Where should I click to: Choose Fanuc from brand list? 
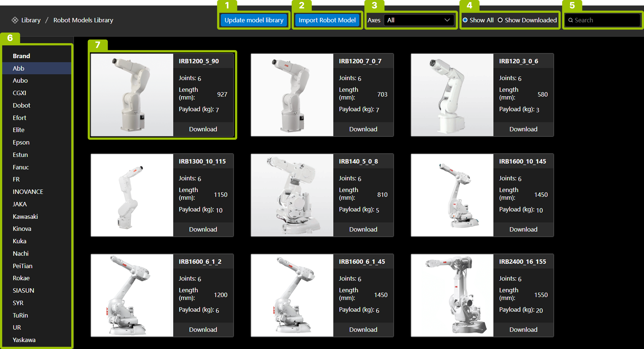tap(21, 167)
